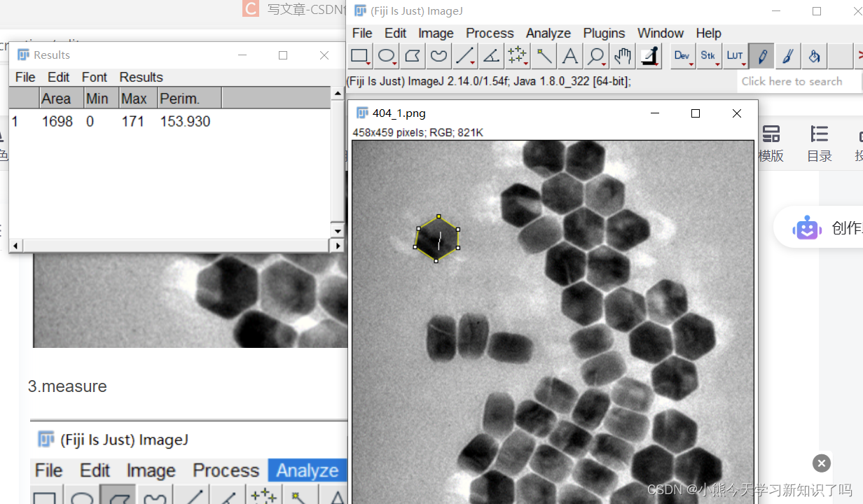Open the Analyze menu in Fiji

pyautogui.click(x=548, y=33)
